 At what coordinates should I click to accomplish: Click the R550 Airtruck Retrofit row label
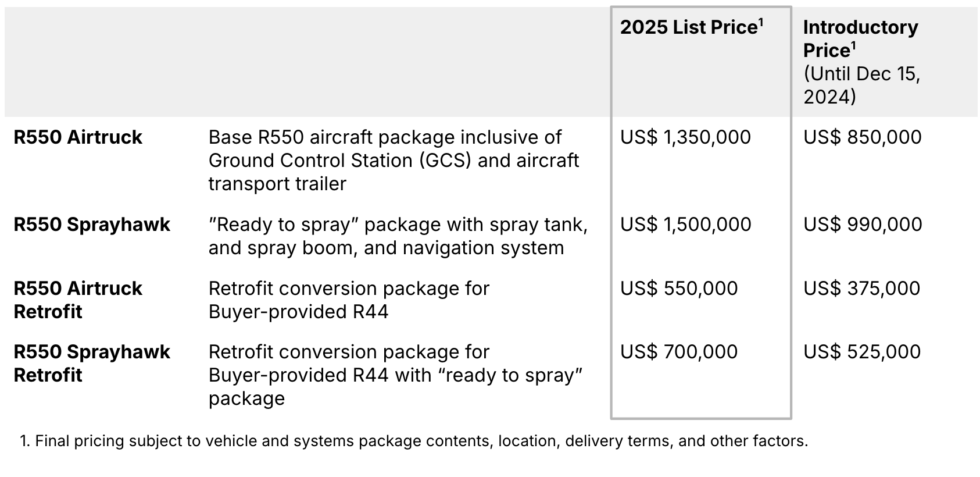tap(78, 300)
